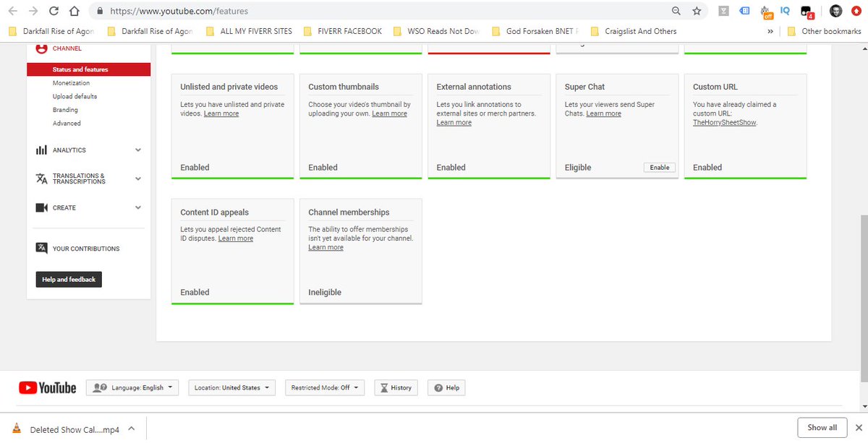Click the extension with red 4 badge
The width and height of the screenshot is (868, 443).
807,12
